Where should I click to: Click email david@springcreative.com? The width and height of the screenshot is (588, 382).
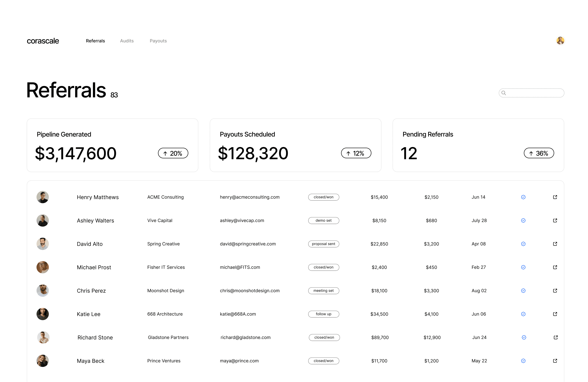[248, 244]
